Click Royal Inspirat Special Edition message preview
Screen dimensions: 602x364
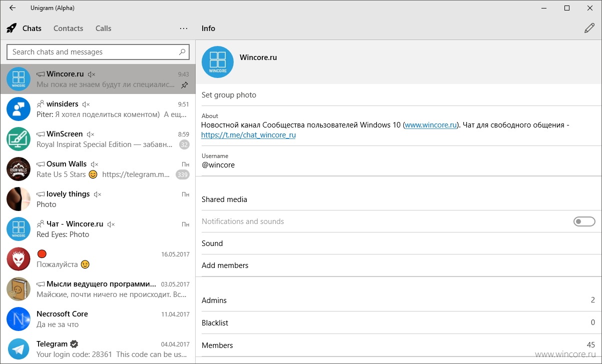[106, 144]
